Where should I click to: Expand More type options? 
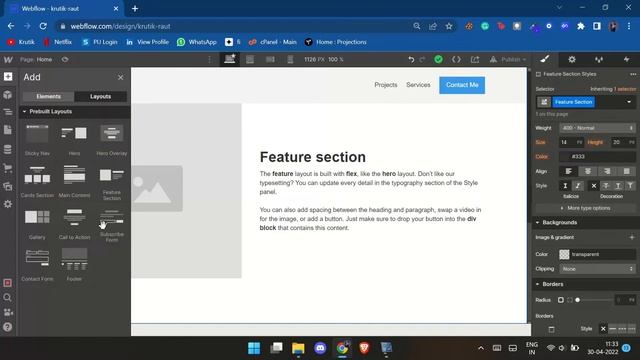pos(585,208)
